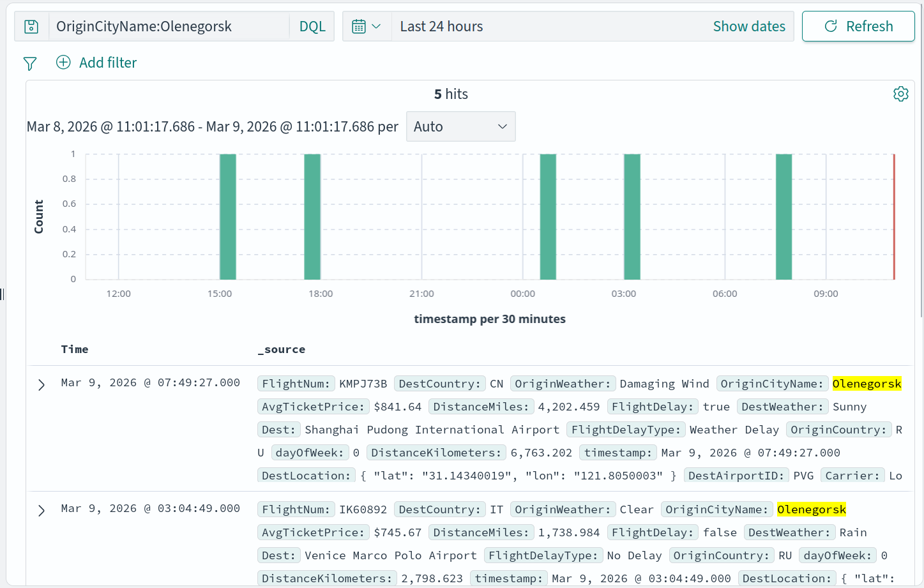Viewport: 924px width, 588px height.
Task: Expand the Mar 9 03:04:49 result row
Action: tap(41, 510)
